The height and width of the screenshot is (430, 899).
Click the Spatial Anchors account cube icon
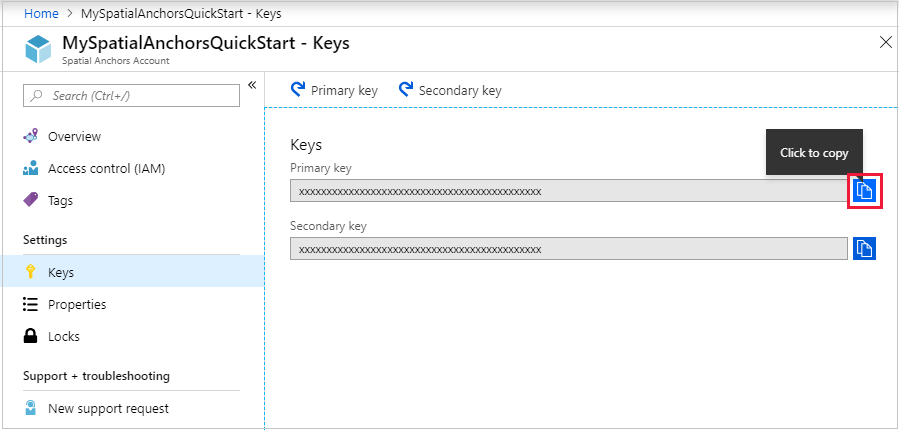[38, 49]
